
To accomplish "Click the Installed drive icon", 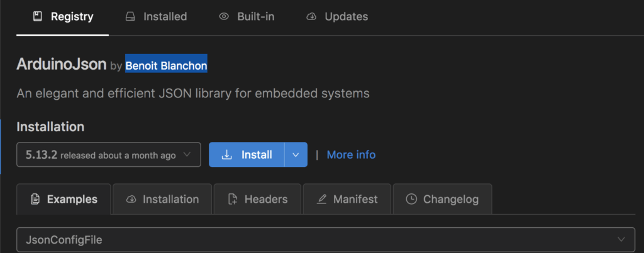I will (130, 17).
